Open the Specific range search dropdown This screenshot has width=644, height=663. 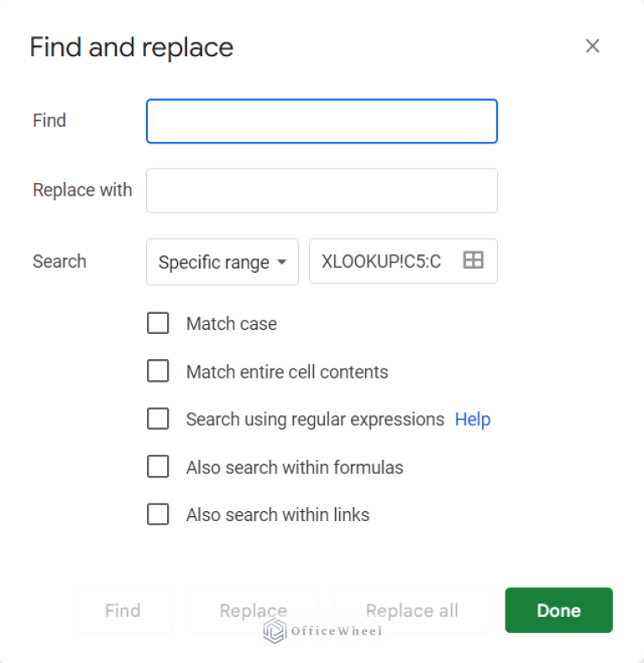223,262
